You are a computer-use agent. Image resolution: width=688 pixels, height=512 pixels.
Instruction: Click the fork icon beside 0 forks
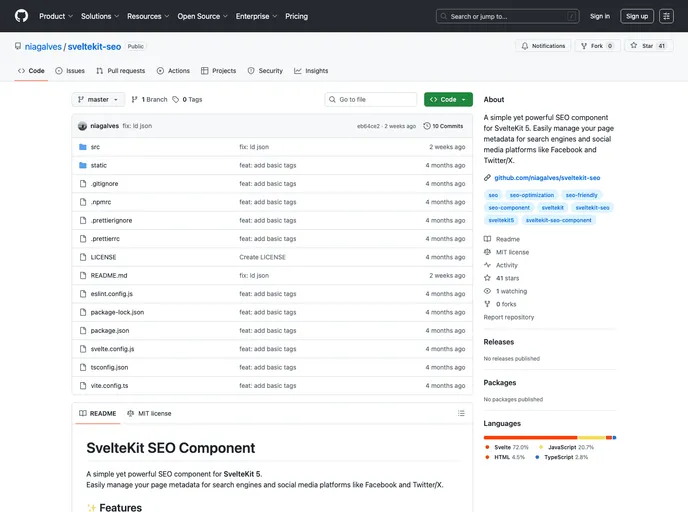pos(487,304)
